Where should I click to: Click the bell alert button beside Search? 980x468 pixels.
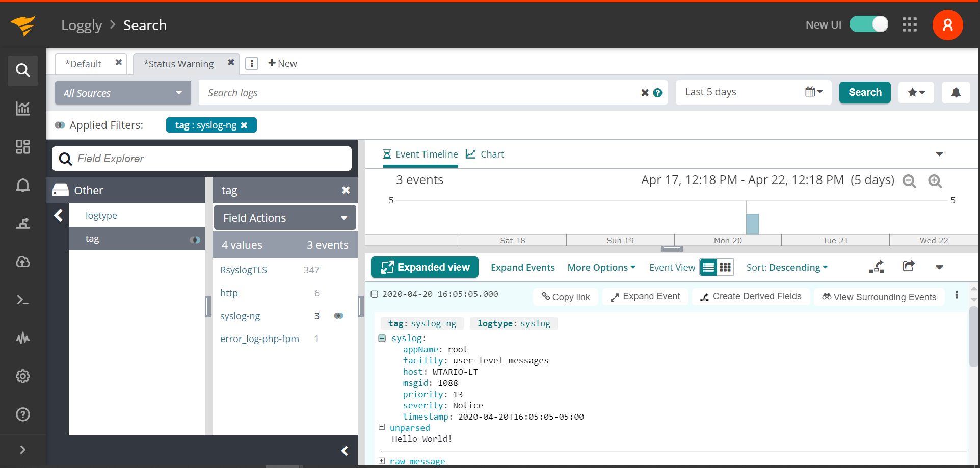pyautogui.click(x=956, y=92)
